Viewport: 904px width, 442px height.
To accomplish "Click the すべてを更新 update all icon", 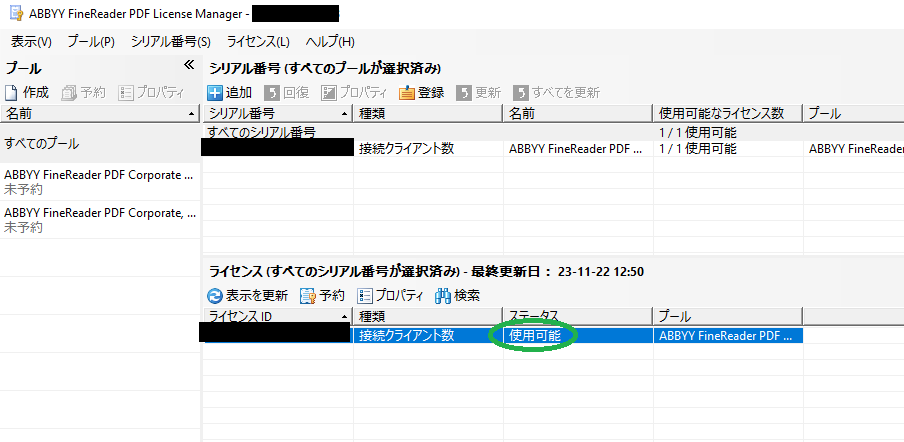I will 521,93.
